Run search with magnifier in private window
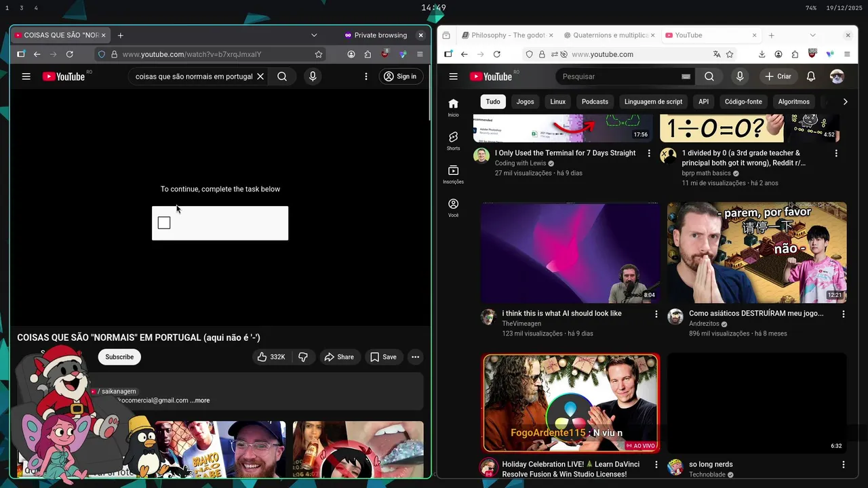868x488 pixels. (282, 77)
